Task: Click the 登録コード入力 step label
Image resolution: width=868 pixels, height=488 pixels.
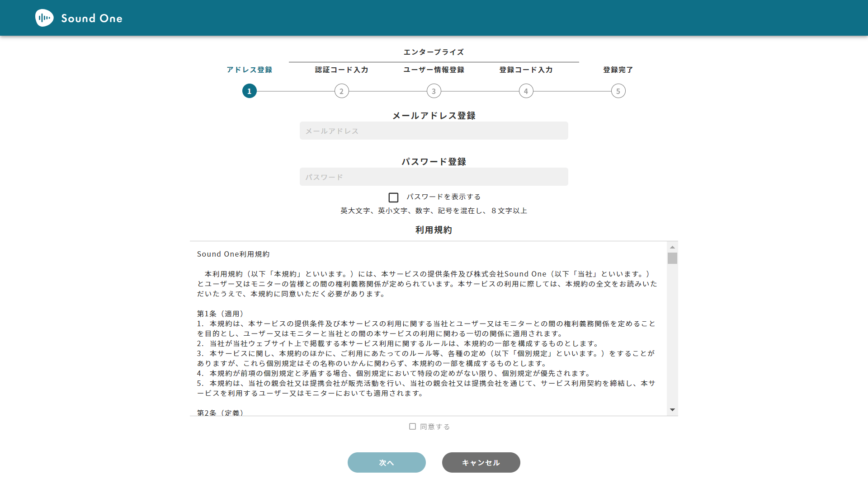Action: coord(526,70)
